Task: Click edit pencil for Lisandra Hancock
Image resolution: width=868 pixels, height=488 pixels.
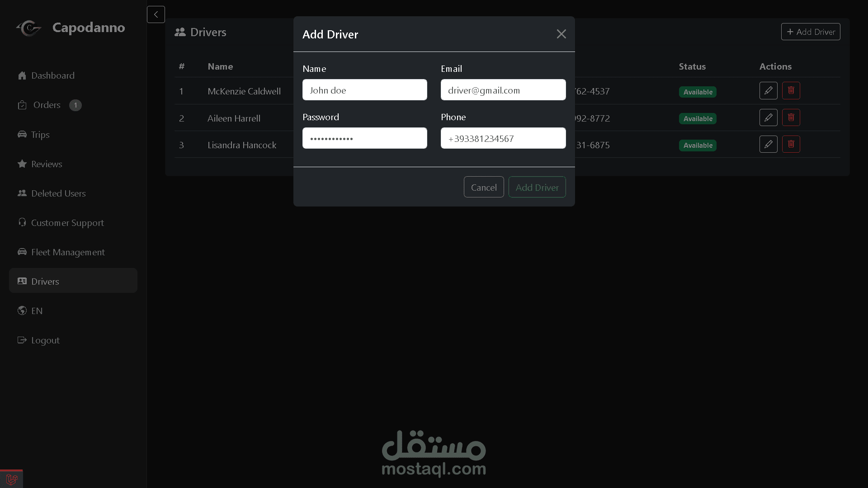Action: point(768,144)
